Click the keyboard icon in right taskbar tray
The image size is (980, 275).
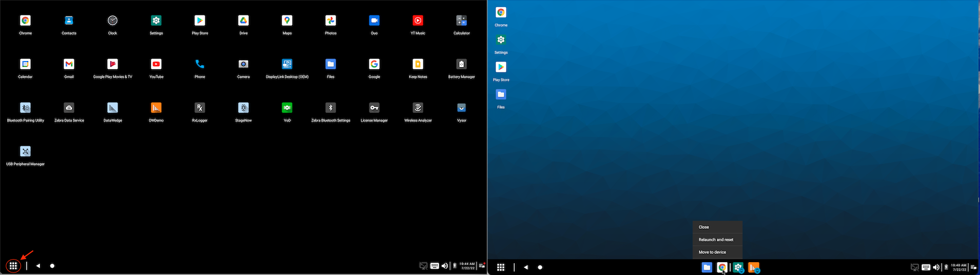[x=926, y=267]
